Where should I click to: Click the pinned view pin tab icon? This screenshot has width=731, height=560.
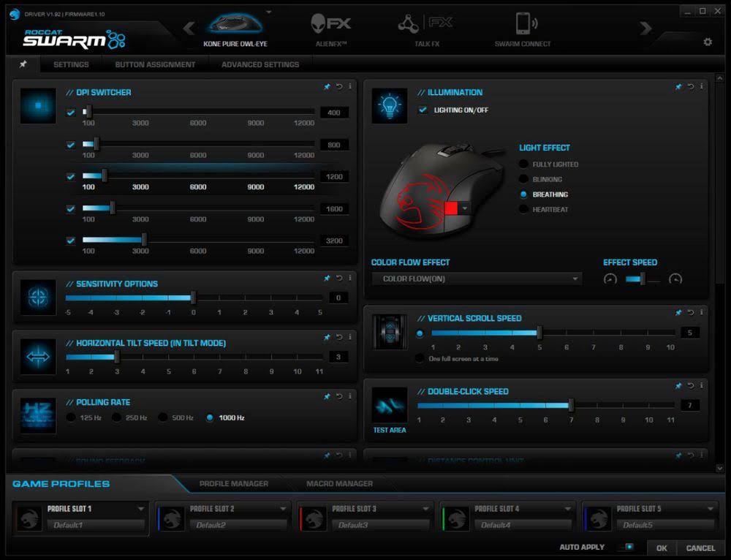pyautogui.click(x=23, y=64)
